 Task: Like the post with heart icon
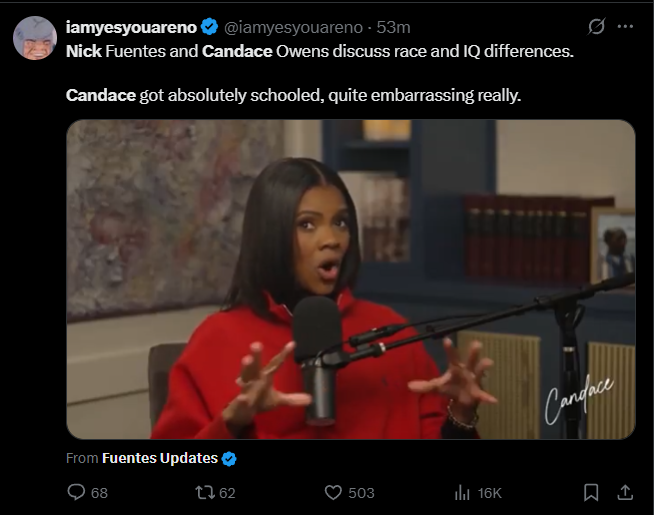tap(333, 493)
